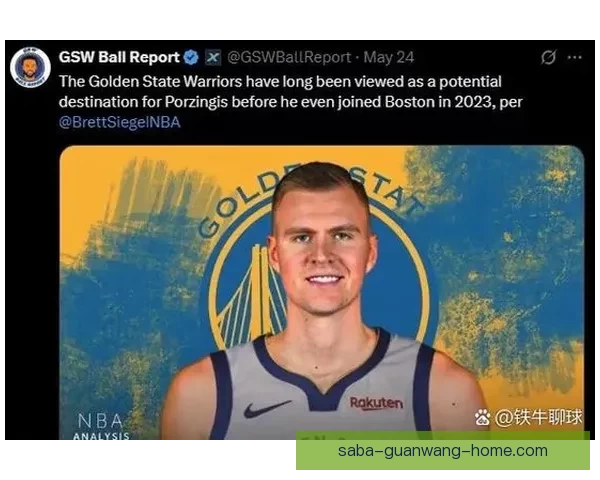Click the @铁牛聊球 watermark text
This screenshot has width=600, height=480.
tap(538, 417)
